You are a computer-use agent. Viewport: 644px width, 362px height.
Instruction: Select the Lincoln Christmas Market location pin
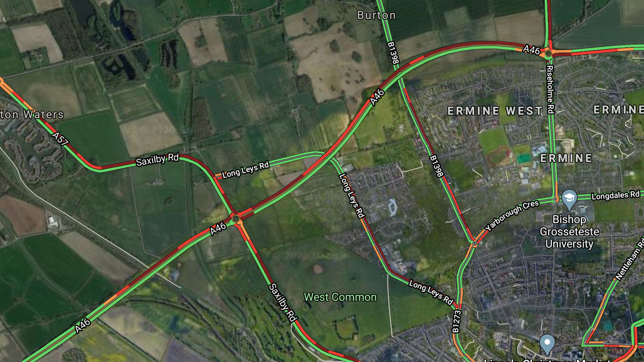[547, 344]
